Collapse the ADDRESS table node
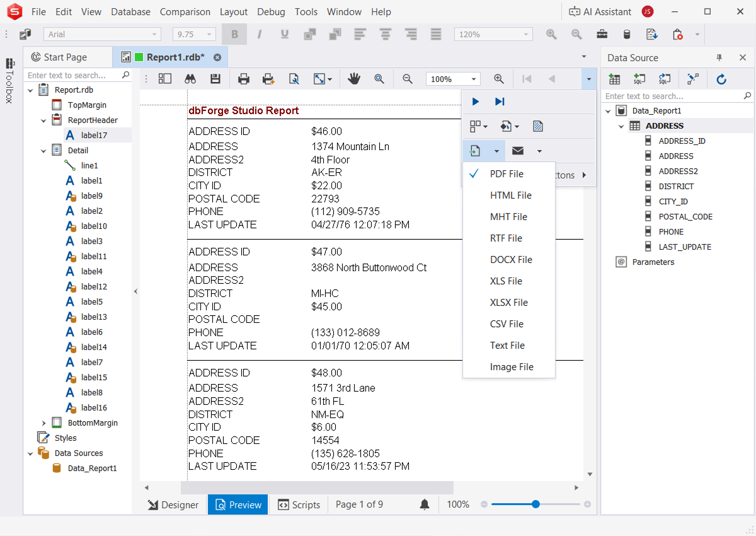This screenshot has height=536, width=756. pos(621,126)
